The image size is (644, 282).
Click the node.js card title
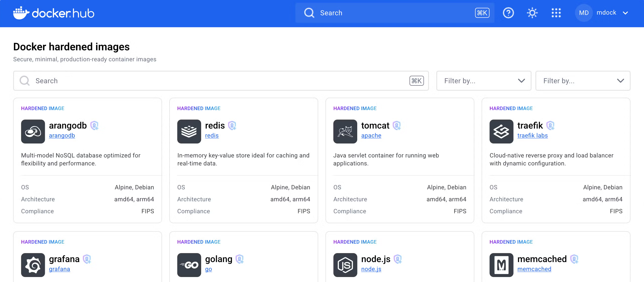tap(376, 259)
